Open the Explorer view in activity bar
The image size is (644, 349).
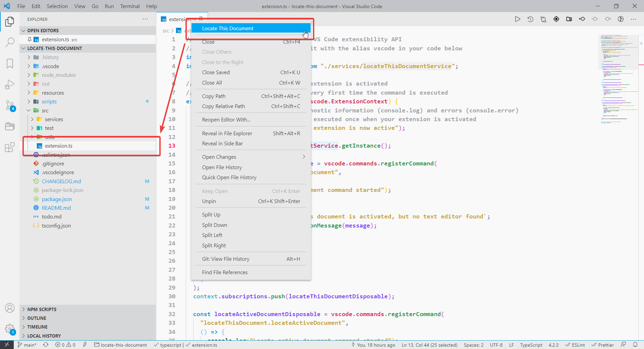tap(10, 22)
